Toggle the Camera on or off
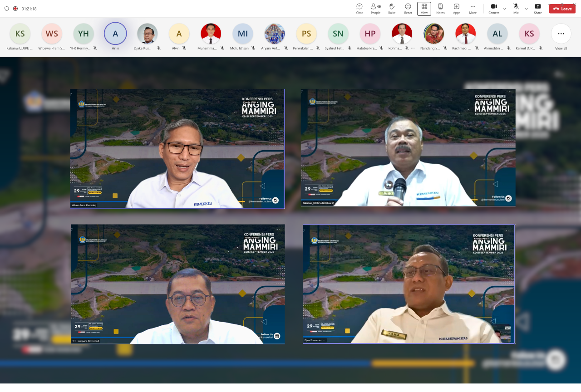581x392 pixels. click(x=494, y=8)
